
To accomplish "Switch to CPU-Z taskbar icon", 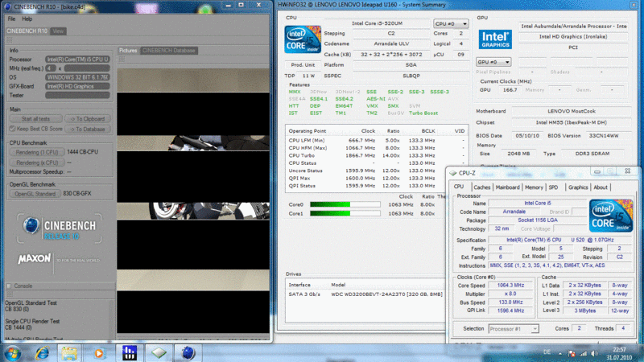I will coord(159,352).
